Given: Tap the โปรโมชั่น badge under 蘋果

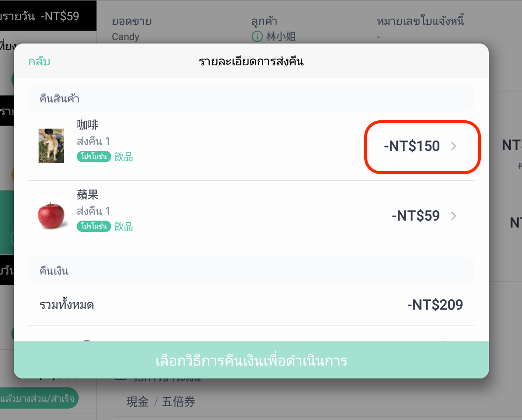Looking at the screenshot, I should (x=94, y=226).
